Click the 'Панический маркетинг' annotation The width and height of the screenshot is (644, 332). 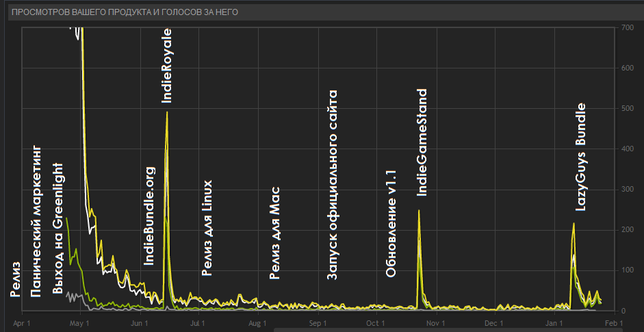click(36, 220)
